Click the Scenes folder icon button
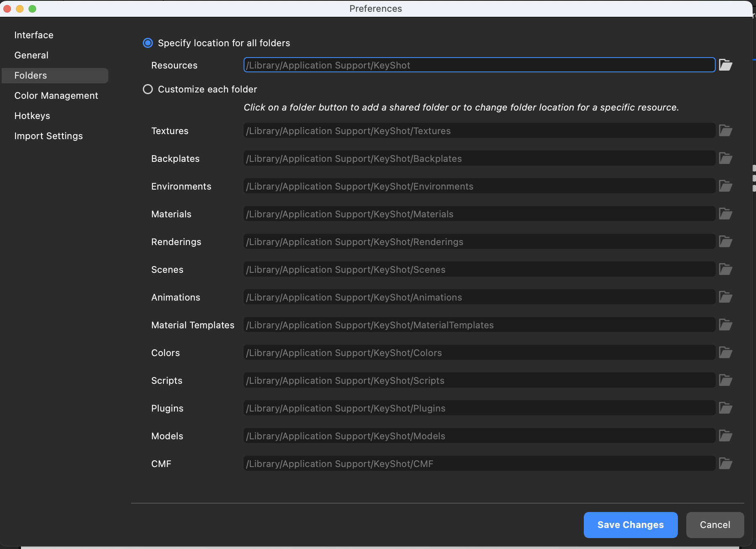The width and height of the screenshot is (756, 549). [725, 269]
